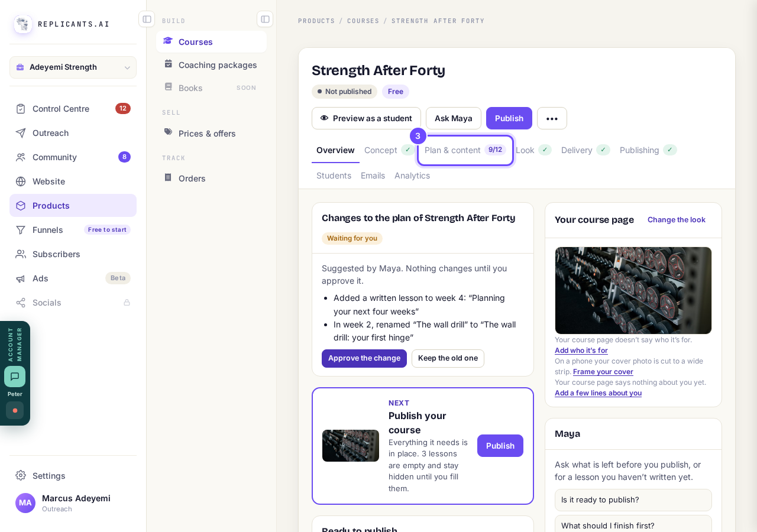This screenshot has height=532, width=757.
Task: Select the Delivery tab
Action: coord(585,150)
